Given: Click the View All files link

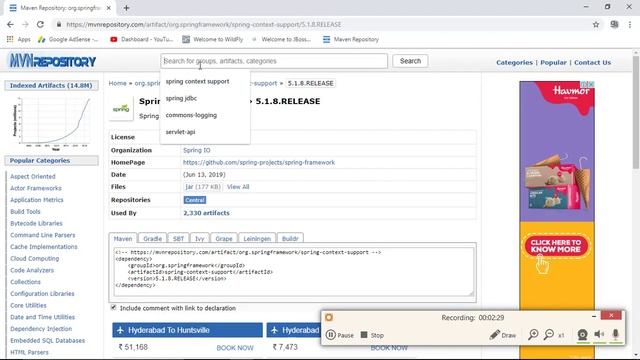Looking at the screenshot, I should pyautogui.click(x=238, y=187).
